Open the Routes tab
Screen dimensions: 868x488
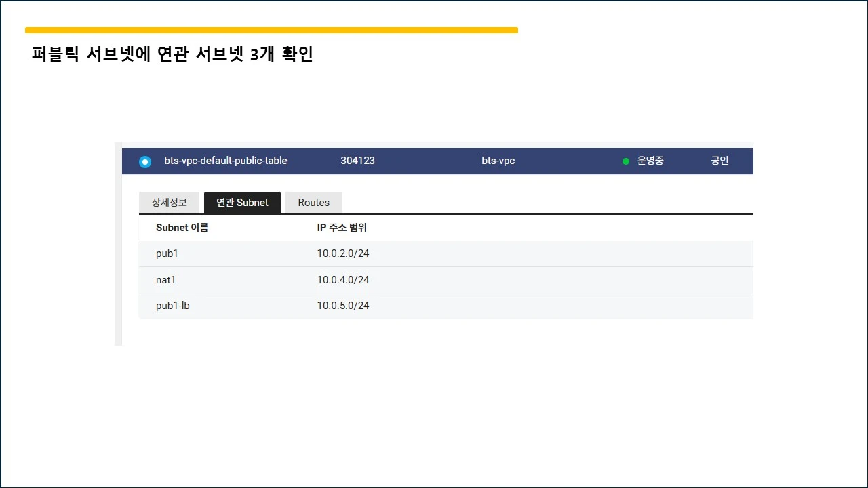[x=314, y=203]
